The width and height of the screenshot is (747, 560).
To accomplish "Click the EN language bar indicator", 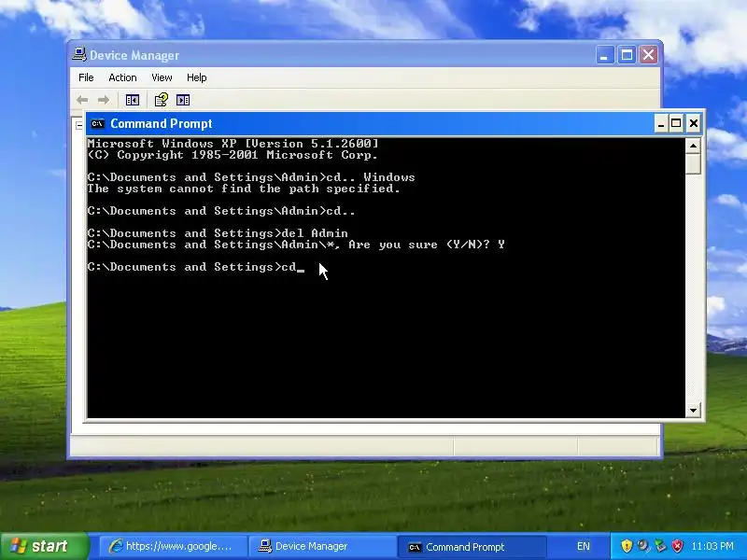I will point(583,546).
